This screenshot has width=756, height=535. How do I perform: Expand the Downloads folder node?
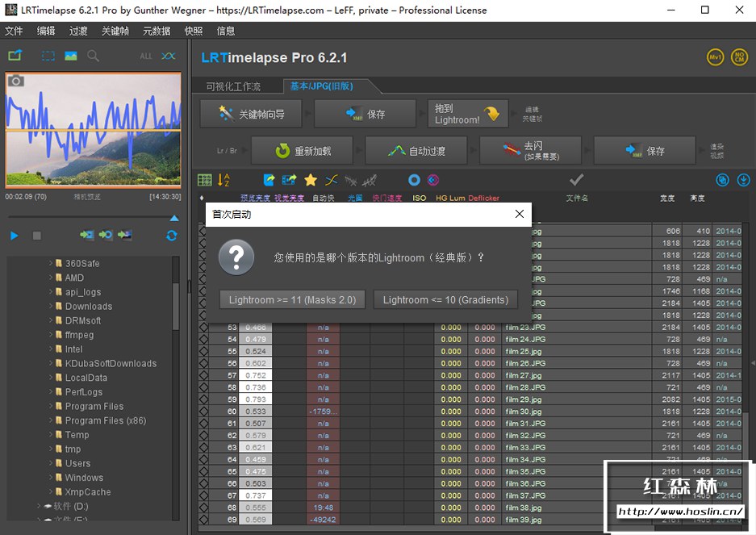point(51,306)
